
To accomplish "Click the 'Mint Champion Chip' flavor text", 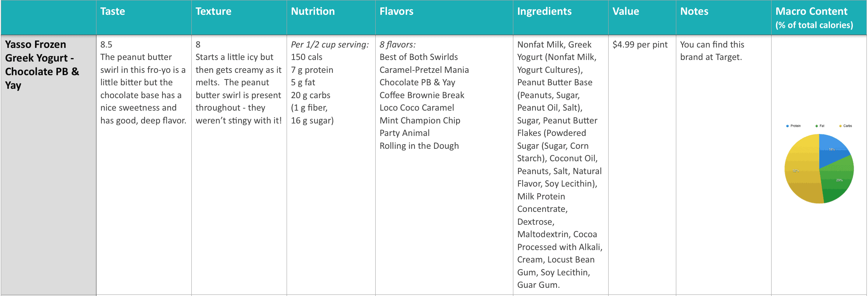I will pos(420,121).
